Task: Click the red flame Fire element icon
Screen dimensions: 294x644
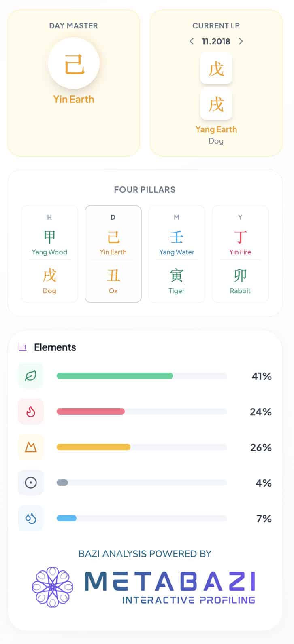Action: tap(30, 411)
